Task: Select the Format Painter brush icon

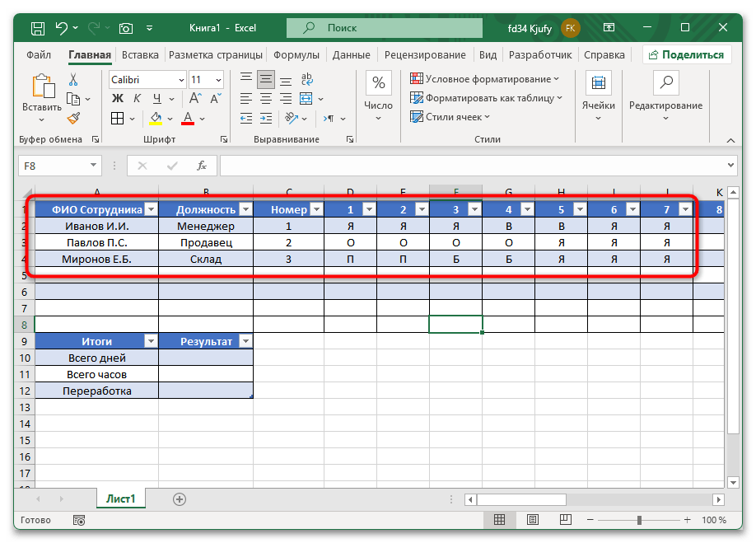Action: coord(73,118)
